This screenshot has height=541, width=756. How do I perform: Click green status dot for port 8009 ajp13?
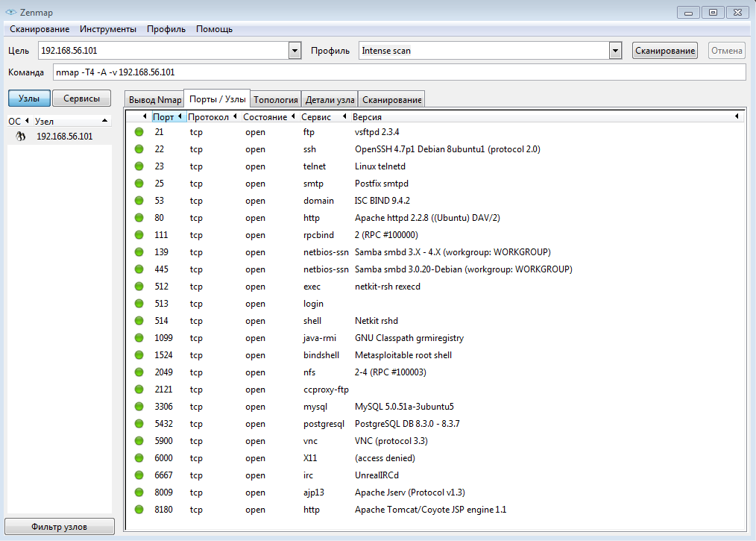pos(139,492)
